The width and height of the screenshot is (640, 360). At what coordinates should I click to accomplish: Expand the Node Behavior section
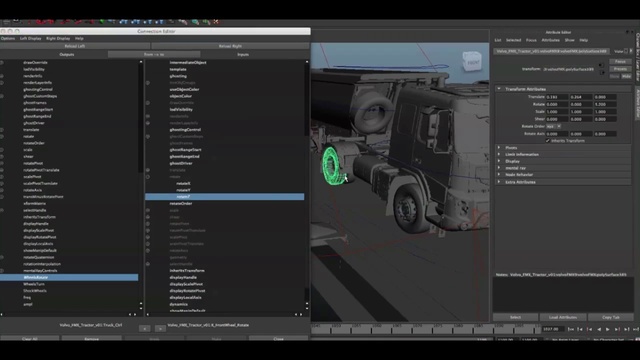[x=499, y=175]
